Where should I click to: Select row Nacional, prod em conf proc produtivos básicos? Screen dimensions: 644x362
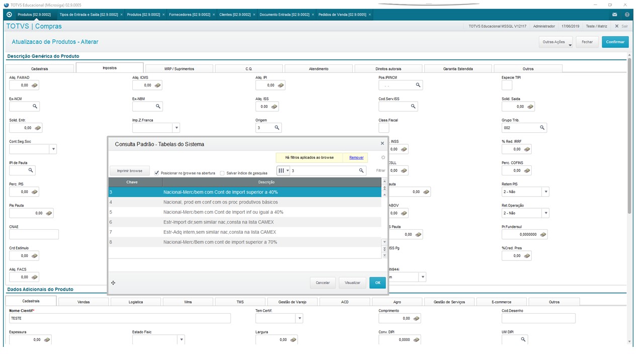[245, 202]
